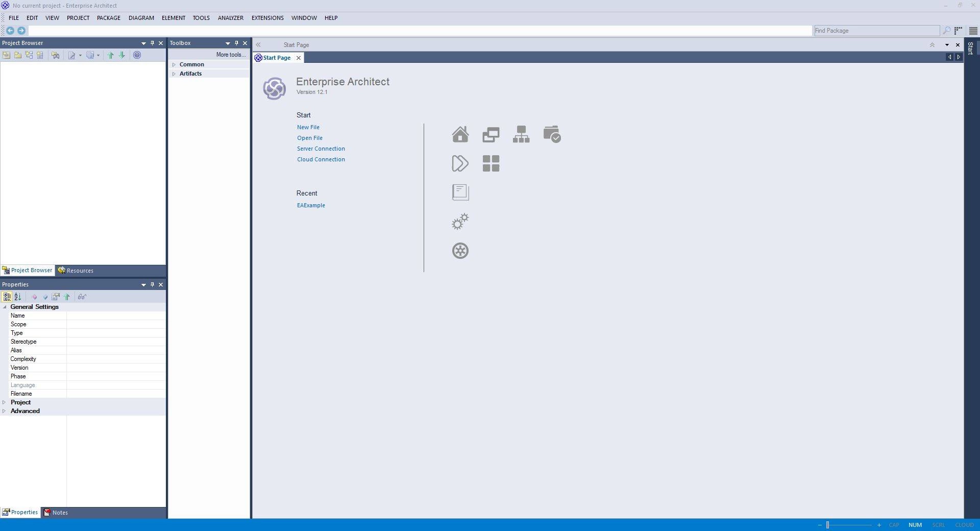Click the Open File link
Image resolution: width=980 pixels, height=531 pixels.
click(310, 138)
